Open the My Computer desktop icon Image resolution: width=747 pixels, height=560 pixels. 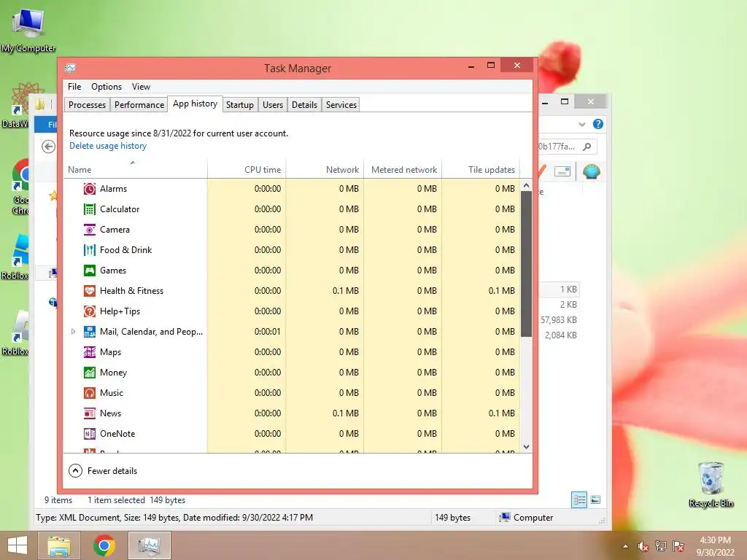[x=28, y=29]
